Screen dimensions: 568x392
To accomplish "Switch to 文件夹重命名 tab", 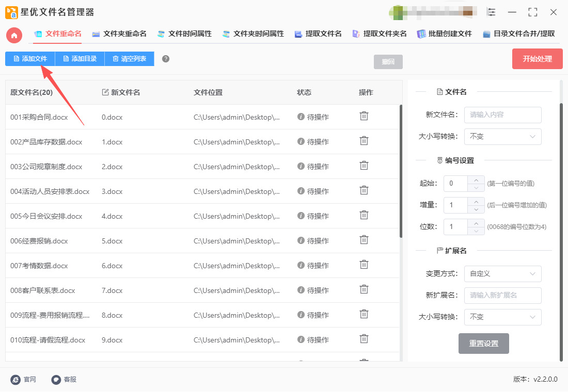I will point(119,34).
